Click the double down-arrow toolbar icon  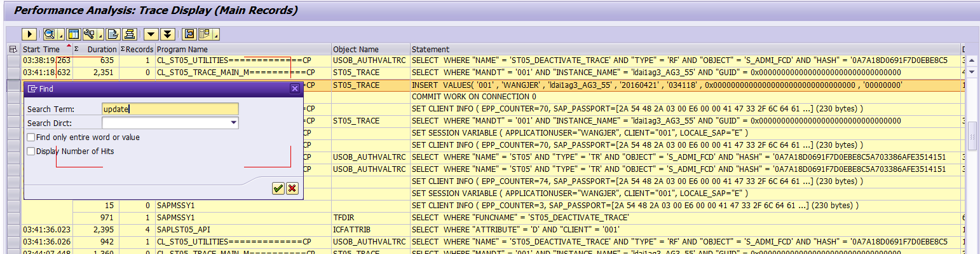click(x=168, y=34)
